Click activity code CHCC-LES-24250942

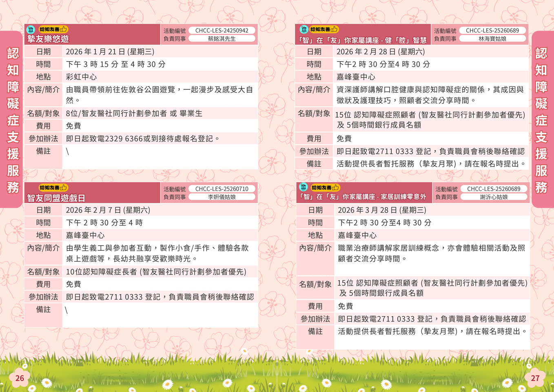[222, 30]
